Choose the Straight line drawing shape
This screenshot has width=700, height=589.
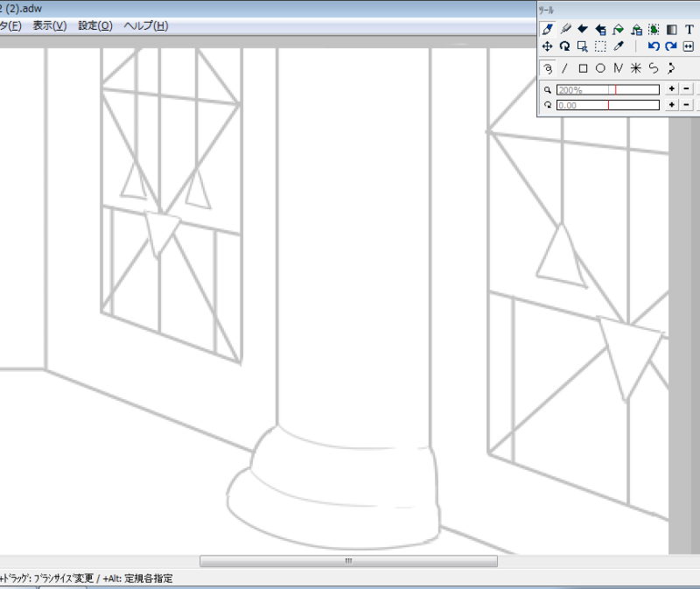[564, 68]
